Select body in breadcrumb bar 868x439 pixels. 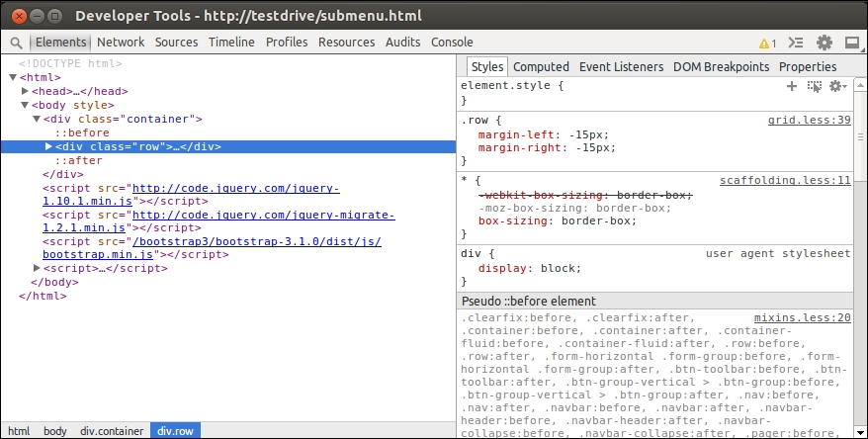pyautogui.click(x=54, y=431)
